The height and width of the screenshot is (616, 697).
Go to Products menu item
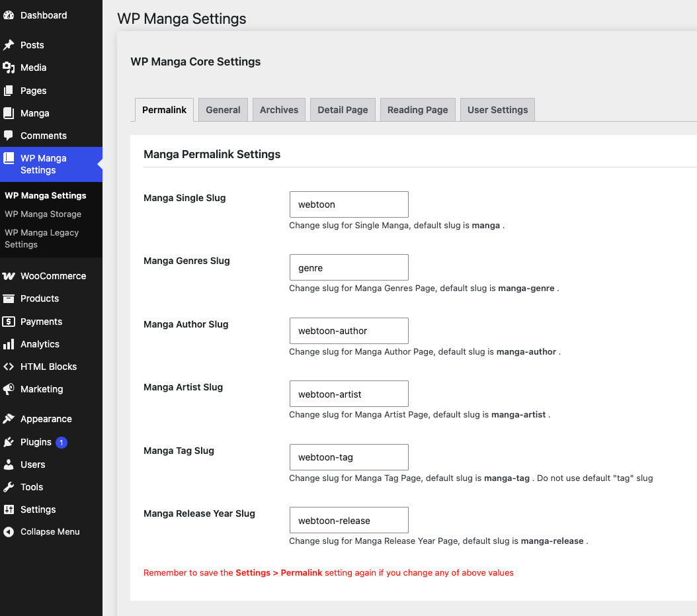pyautogui.click(x=51, y=298)
